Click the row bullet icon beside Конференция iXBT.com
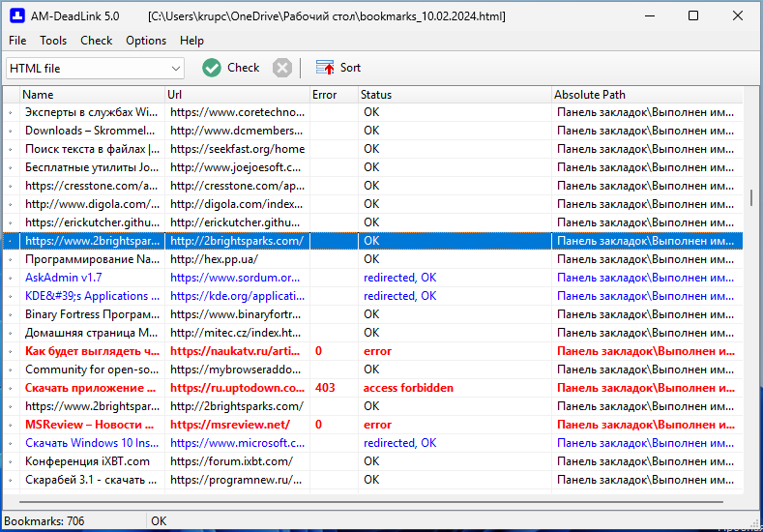 click(x=11, y=462)
